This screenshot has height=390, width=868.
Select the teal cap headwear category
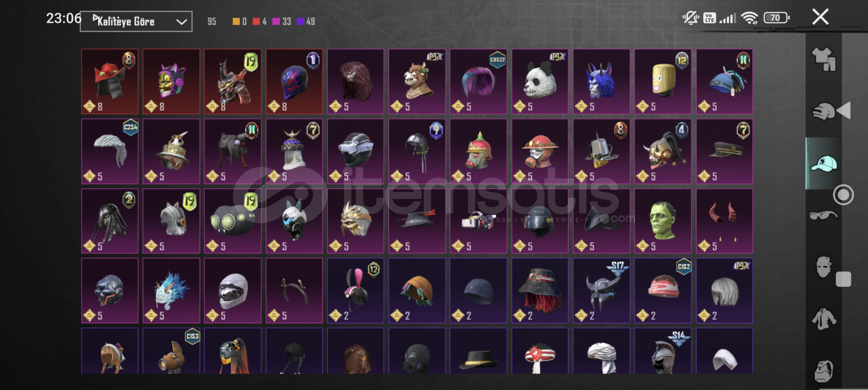(824, 164)
